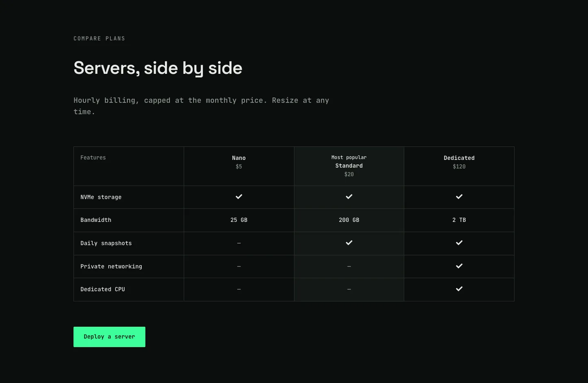Click the Private networking dash under Nano

point(239,266)
